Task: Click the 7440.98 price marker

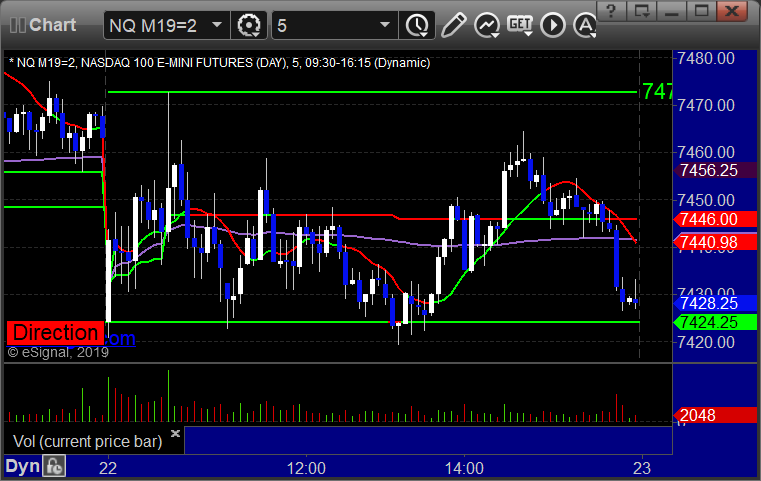Action: tap(715, 242)
